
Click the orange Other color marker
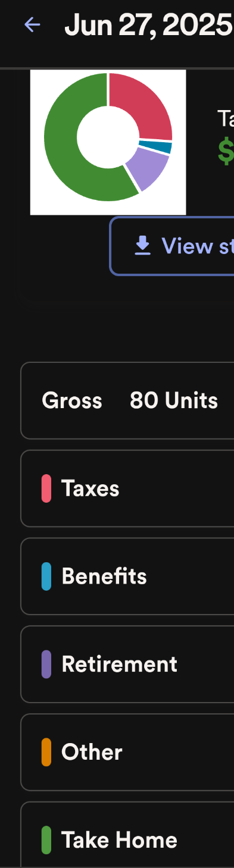click(x=46, y=753)
